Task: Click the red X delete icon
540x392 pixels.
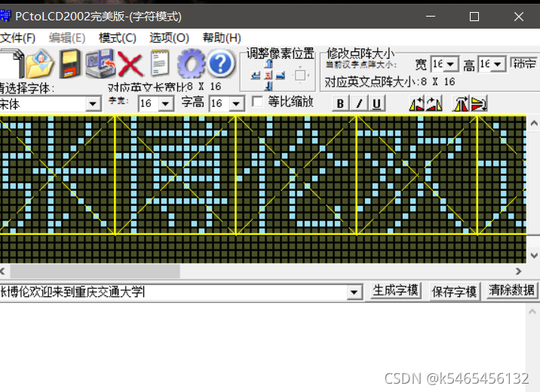Action: click(130, 64)
